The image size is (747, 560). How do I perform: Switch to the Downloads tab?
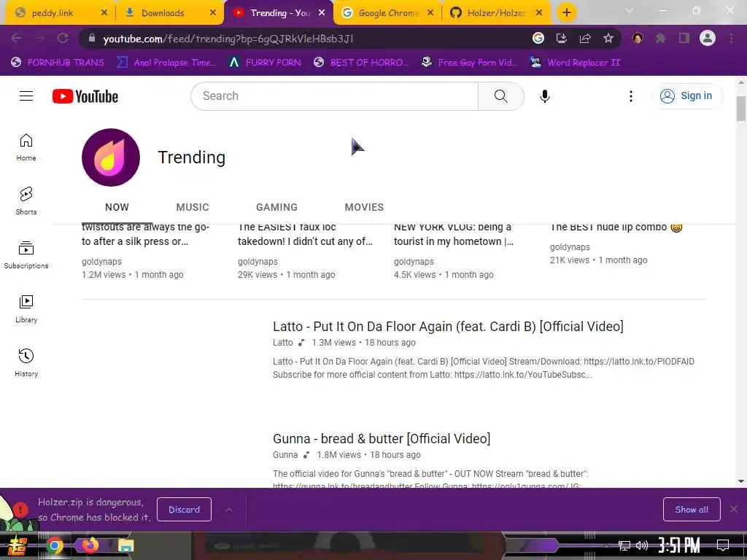point(169,13)
